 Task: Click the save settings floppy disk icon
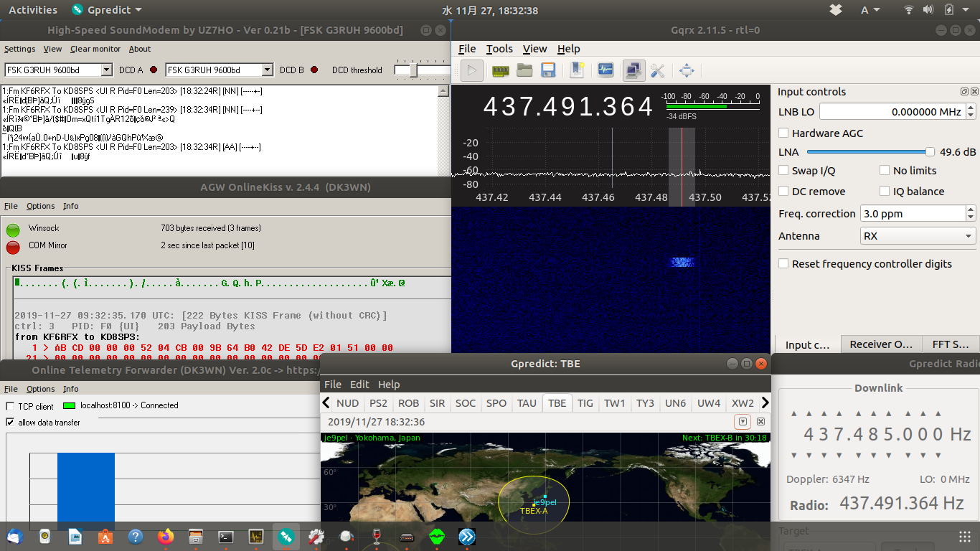[549, 70]
